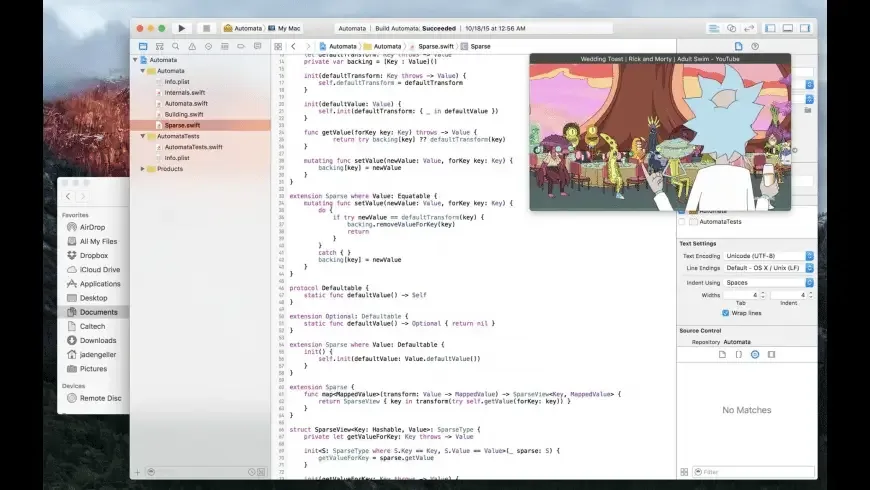Show the File inspector tab

tap(739, 46)
